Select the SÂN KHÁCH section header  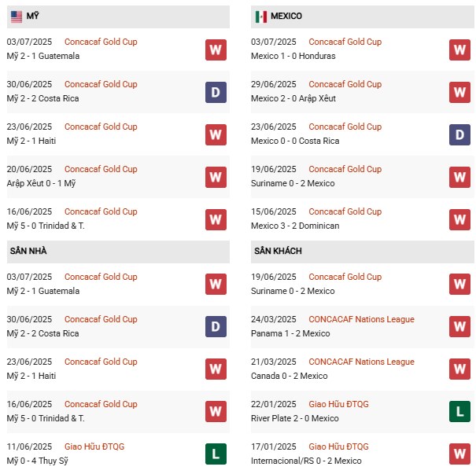pos(278,251)
